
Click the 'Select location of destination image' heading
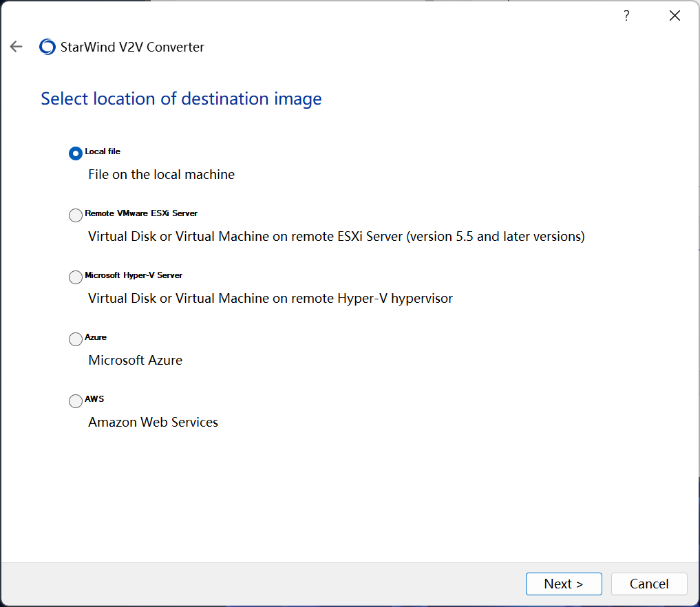181,98
